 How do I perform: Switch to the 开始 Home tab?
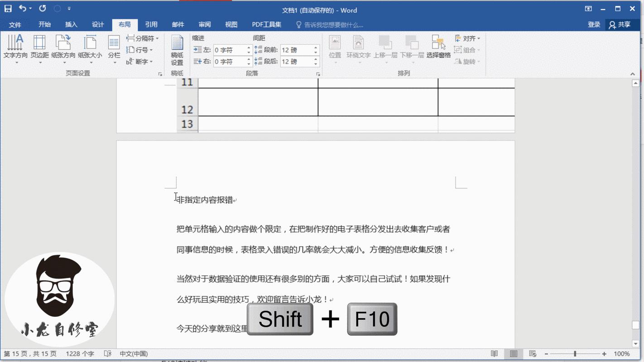[44, 25]
